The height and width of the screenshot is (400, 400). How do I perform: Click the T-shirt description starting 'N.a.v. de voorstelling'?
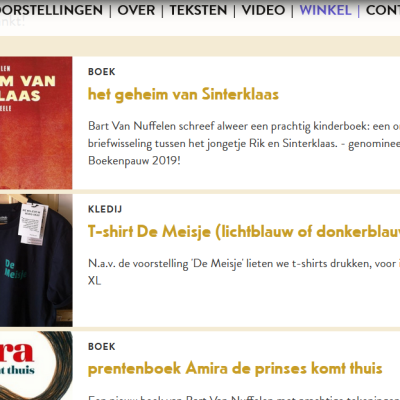(242, 272)
